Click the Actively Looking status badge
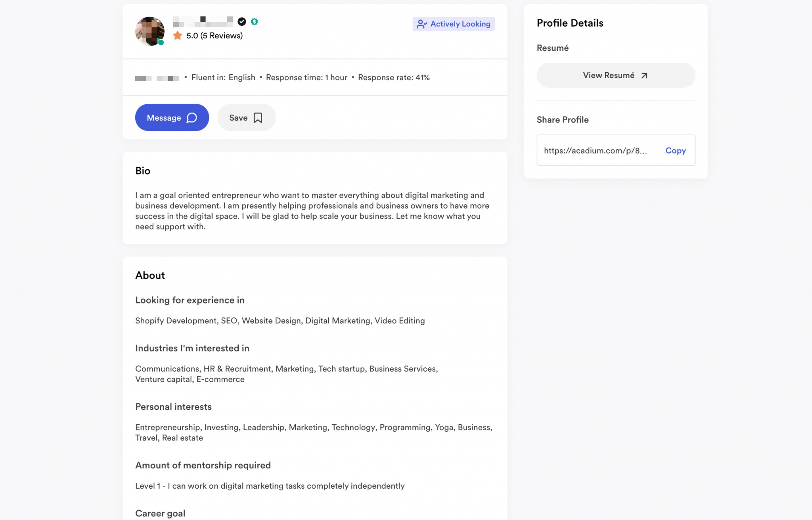The width and height of the screenshot is (812, 520). [x=454, y=24]
